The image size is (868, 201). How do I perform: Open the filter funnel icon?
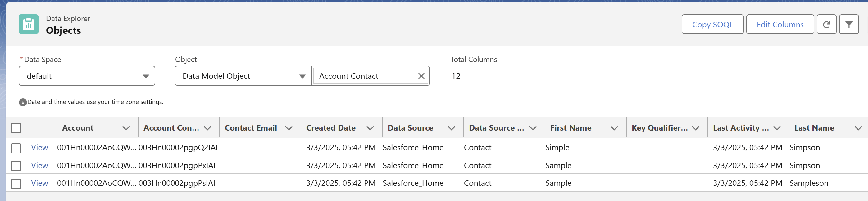848,24
